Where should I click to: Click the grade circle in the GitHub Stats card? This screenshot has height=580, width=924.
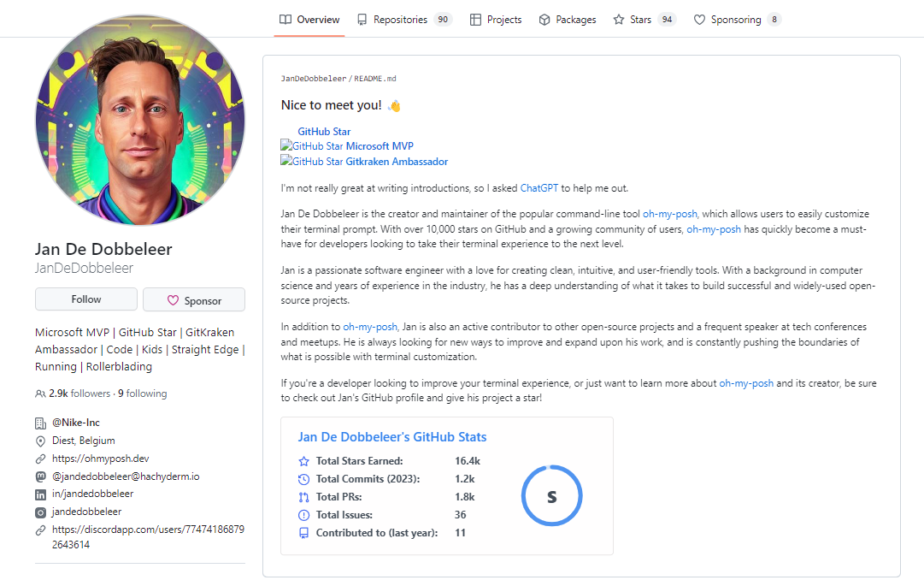[x=551, y=495]
